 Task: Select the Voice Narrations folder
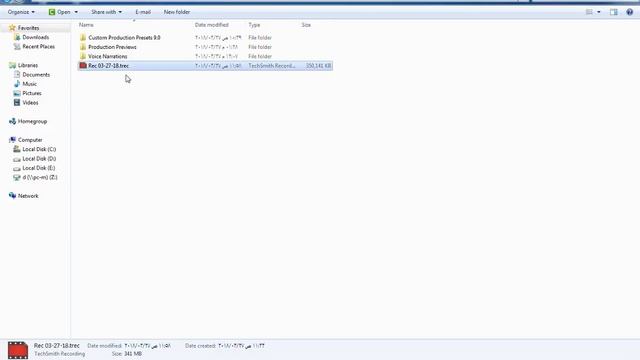108,56
